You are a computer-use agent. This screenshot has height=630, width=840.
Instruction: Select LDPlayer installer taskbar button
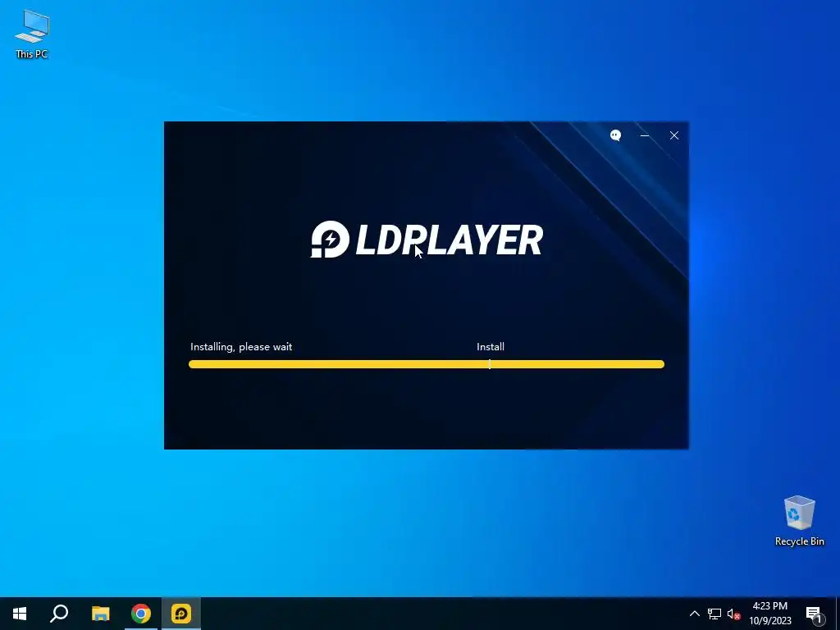(x=181, y=614)
